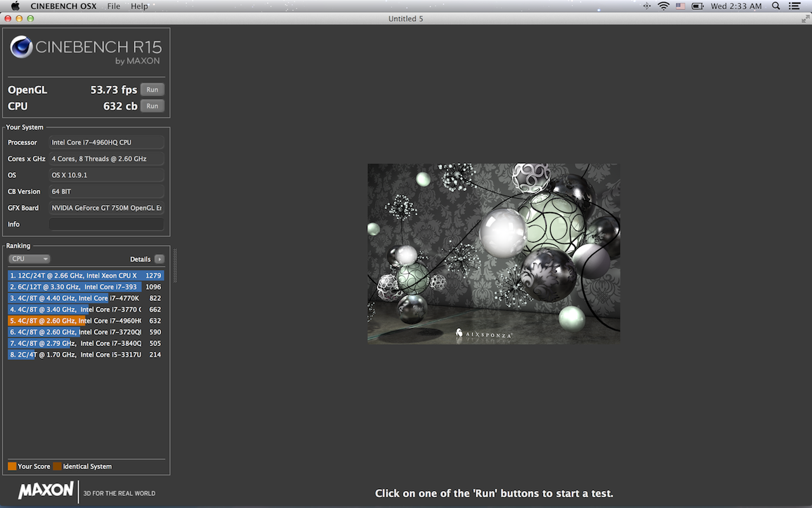Select ranking row 4 Core i7-3770
812x508 pixels.
(x=86, y=309)
